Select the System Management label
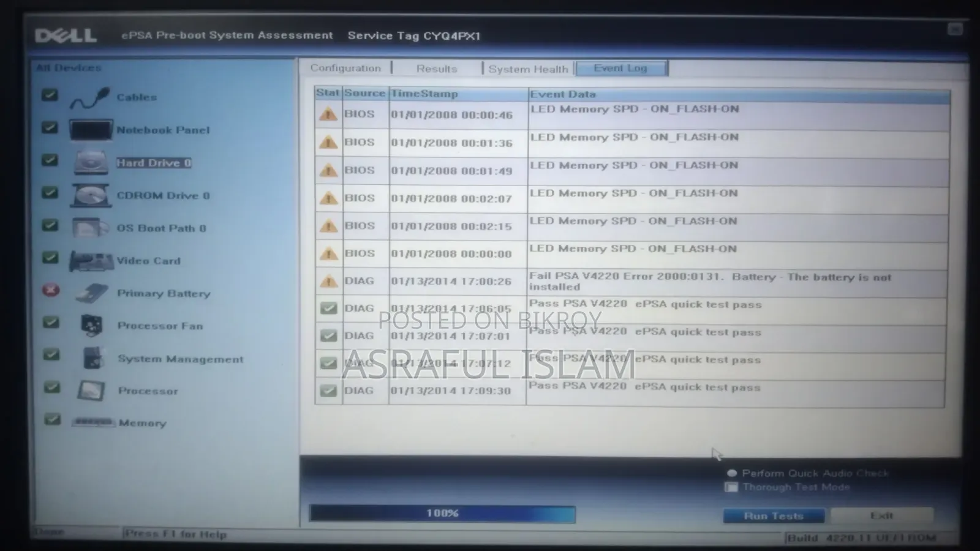 pyautogui.click(x=181, y=359)
